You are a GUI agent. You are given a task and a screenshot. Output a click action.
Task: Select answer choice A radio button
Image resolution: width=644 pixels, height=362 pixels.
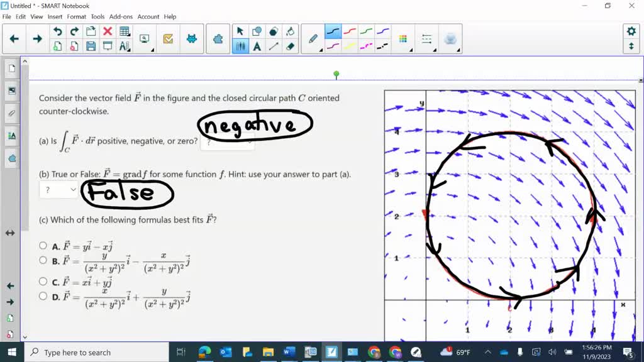click(x=43, y=245)
